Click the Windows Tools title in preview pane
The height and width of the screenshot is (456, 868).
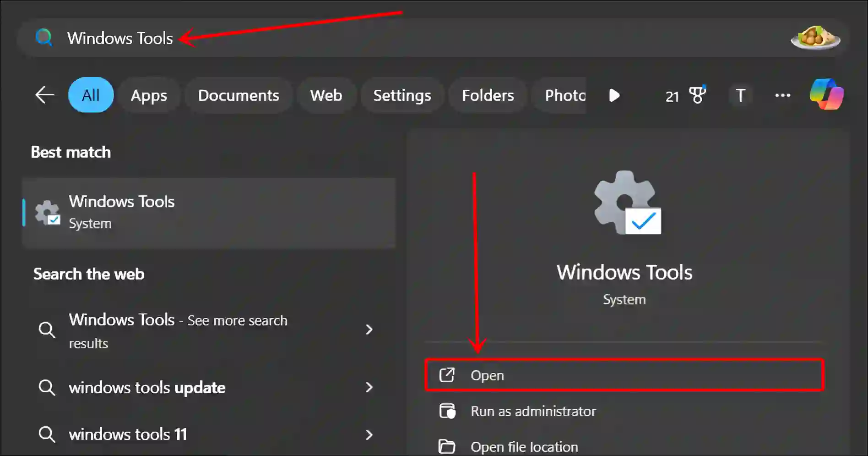coord(624,272)
